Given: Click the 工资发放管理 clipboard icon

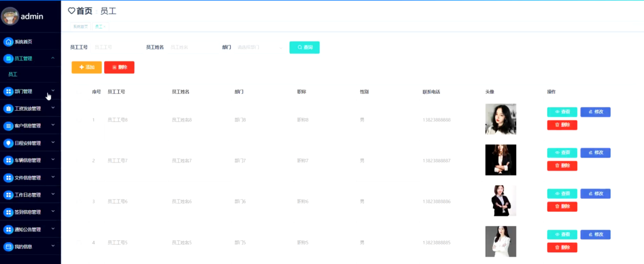Looking at the screenshot, I should coord(8,109).
